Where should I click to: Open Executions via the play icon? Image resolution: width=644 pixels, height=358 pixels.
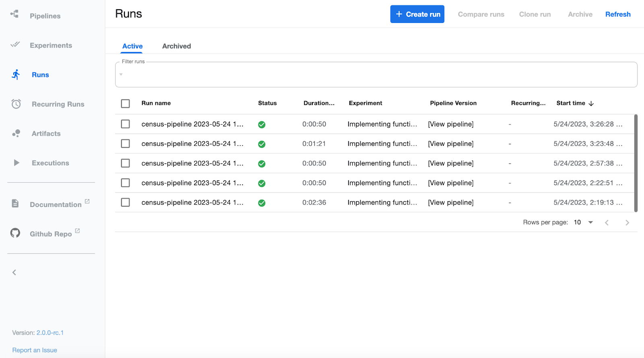17,163
